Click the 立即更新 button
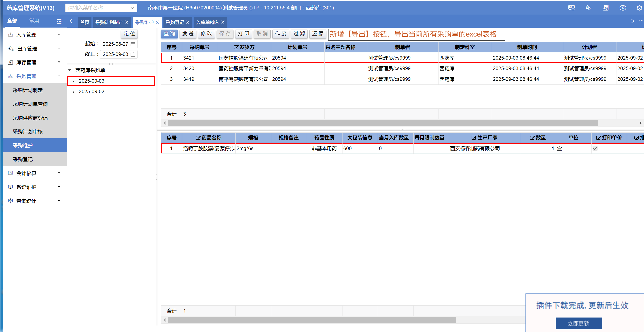 click(x=578, y=323)
